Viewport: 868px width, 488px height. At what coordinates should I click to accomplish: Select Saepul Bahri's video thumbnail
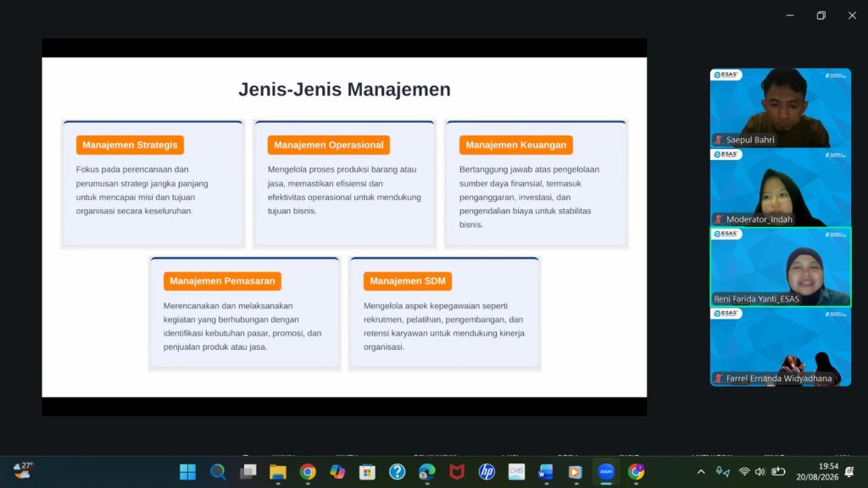[x=781, y=108]
